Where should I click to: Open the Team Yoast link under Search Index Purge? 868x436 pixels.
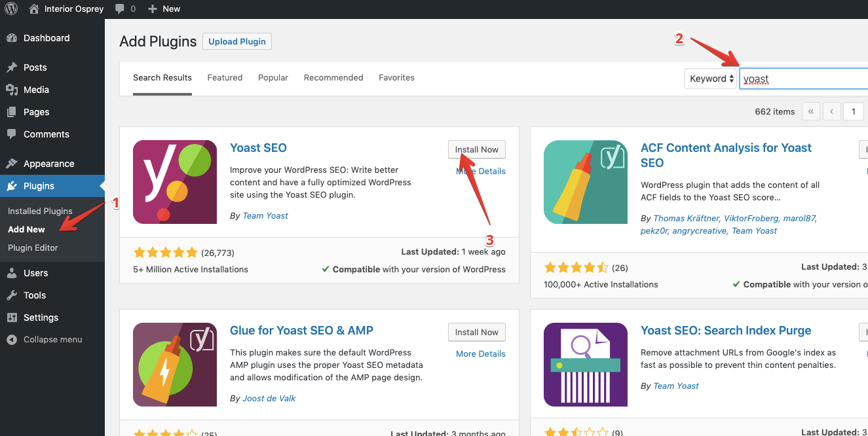(x=676, y=386)
